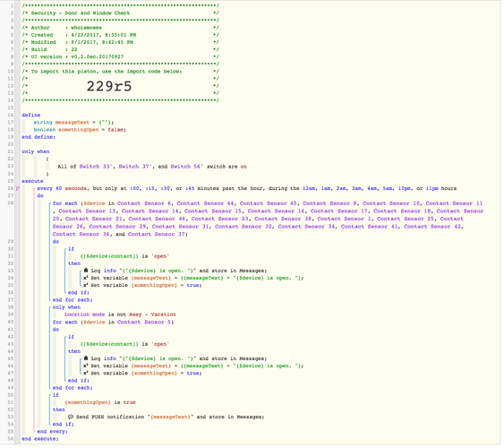Select Contact Sensor 16 in the for-each list
Viewport: 504px width, 448px height.
point(276,211)
